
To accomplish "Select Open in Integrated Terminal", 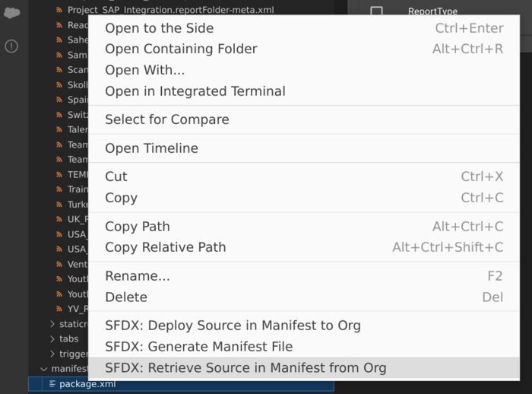I will click(x=195, y=91).
